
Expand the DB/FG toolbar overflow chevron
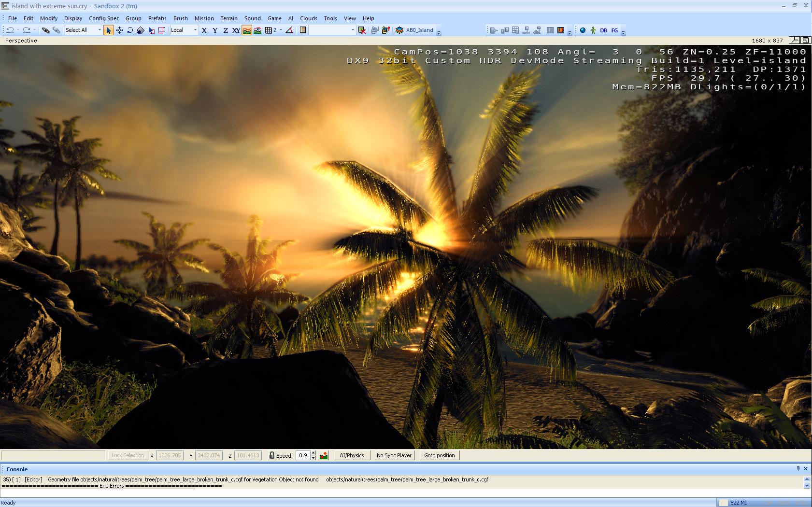click(623, 32)
